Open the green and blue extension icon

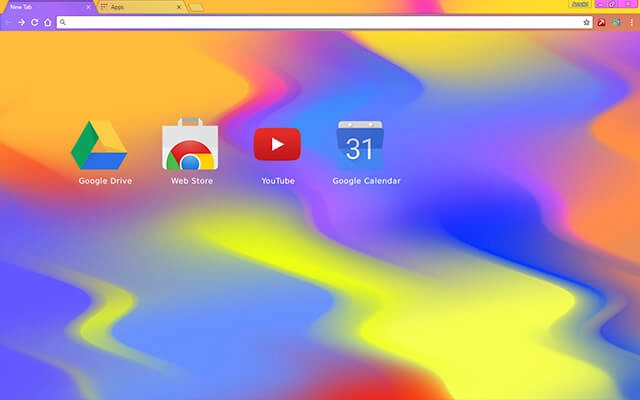[616, 22]
